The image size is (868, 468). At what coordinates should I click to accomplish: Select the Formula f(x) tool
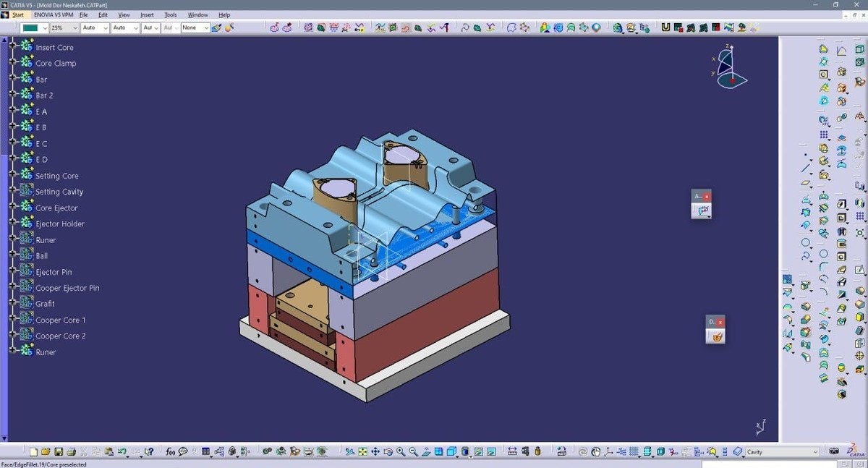171,451
